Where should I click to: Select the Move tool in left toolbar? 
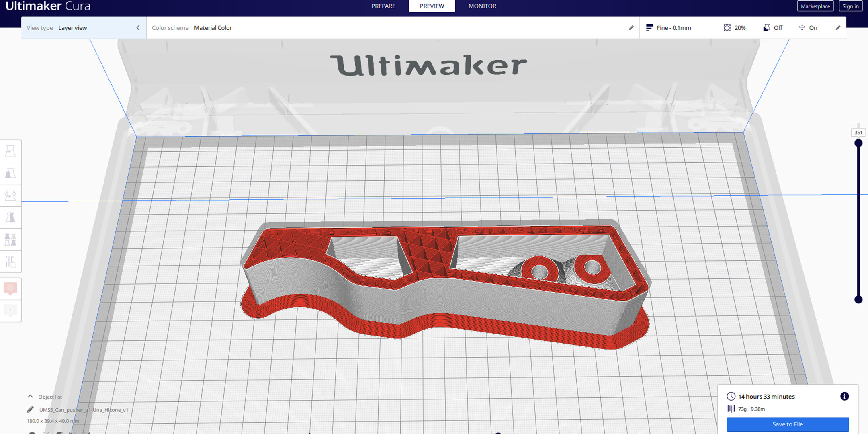pyautogui.click(x=10, y=151)
